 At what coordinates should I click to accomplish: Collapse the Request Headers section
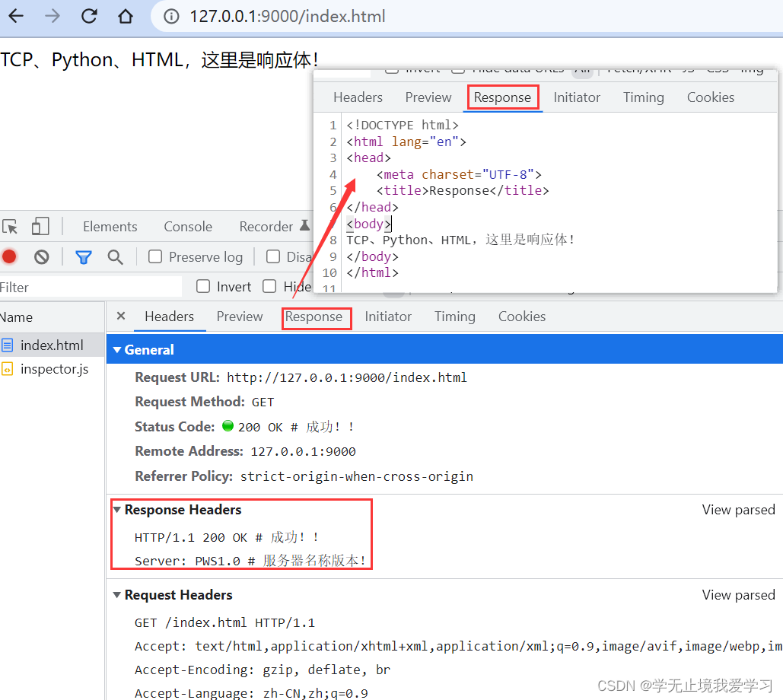(x=119, y=595)
